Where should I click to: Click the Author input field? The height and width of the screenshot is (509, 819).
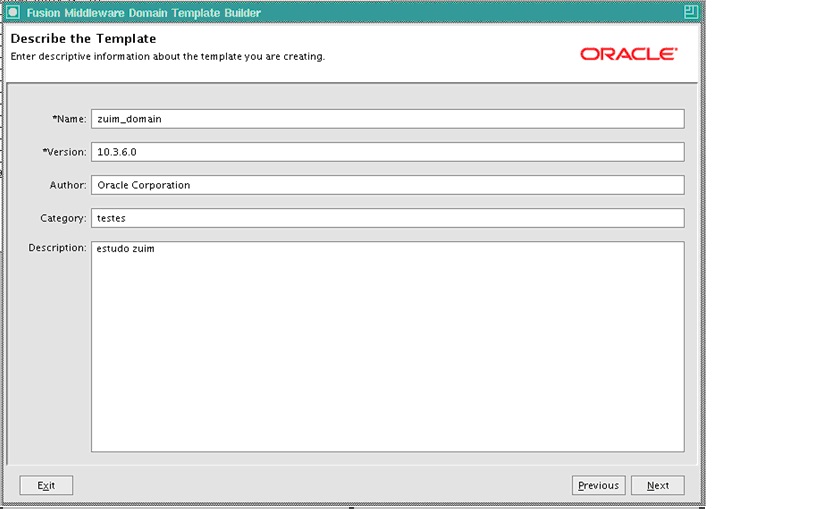[388, 185]
